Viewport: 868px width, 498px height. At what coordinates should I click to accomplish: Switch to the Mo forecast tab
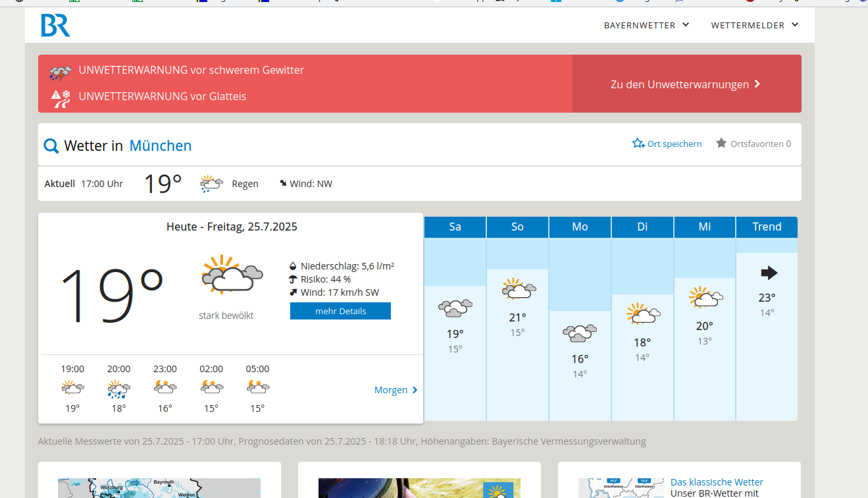point(580,227)
